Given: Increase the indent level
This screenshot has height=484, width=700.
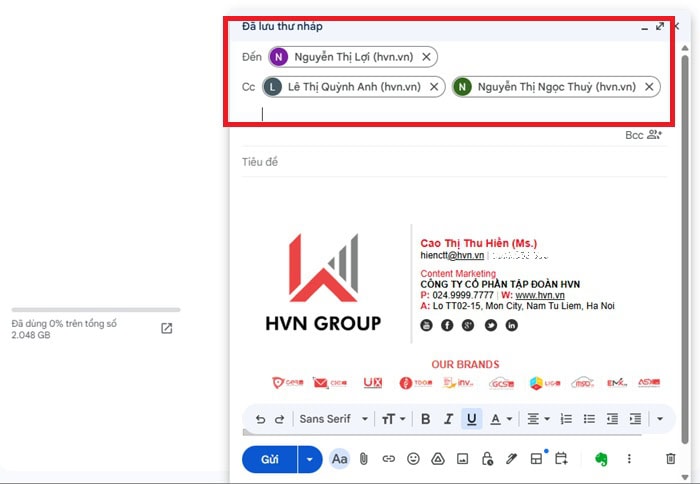Looking at the screenshot, I should [x=635, y=419].
